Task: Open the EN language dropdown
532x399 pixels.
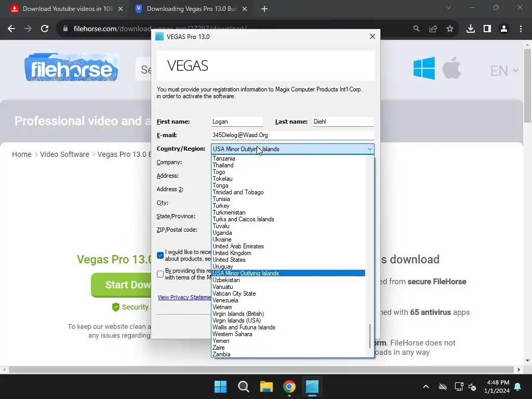Action: pos(504,71)
